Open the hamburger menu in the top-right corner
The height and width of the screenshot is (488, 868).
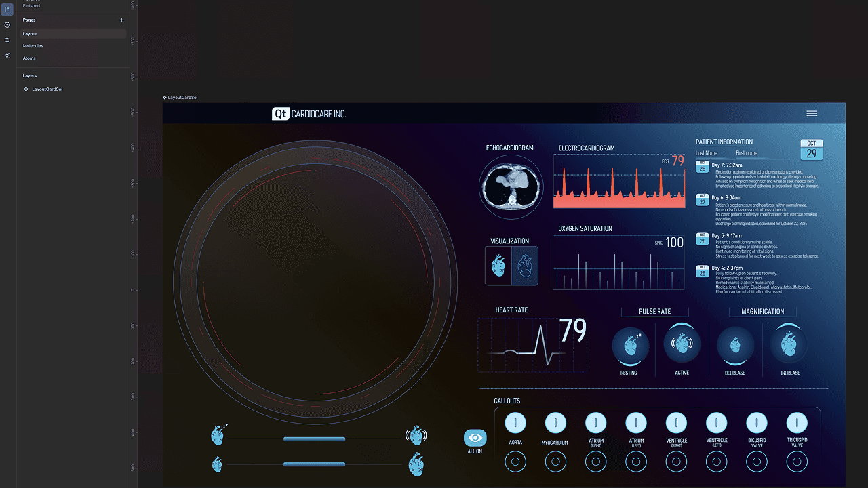812,113
